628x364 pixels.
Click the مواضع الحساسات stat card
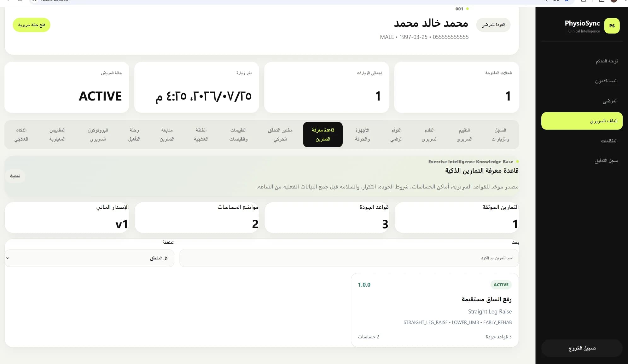tap(197, 217)
